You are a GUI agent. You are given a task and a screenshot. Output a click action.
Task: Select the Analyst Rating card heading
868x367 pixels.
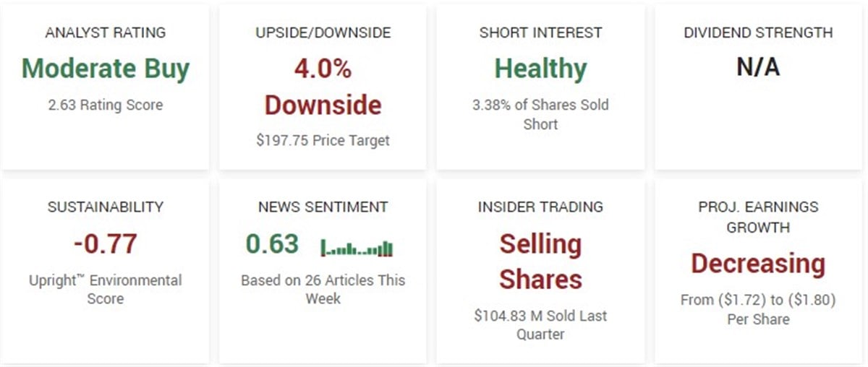tap(106, 33)
